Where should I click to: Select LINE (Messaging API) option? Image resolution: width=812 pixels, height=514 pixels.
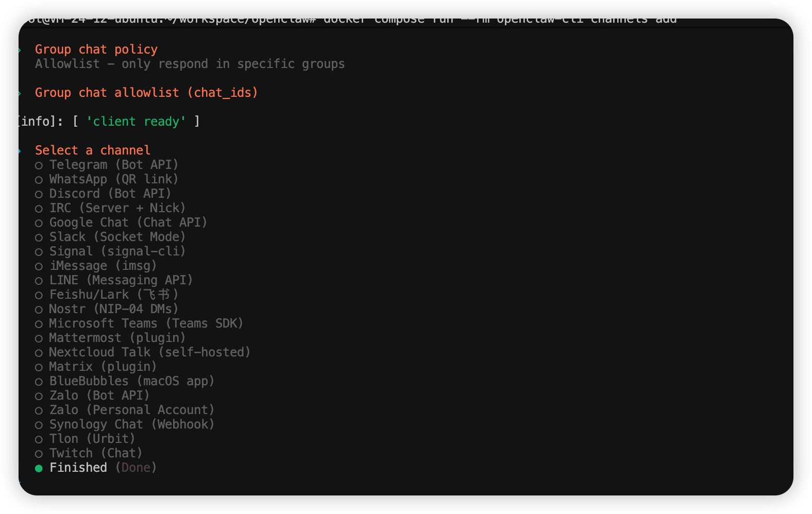[x=121, y=280]
